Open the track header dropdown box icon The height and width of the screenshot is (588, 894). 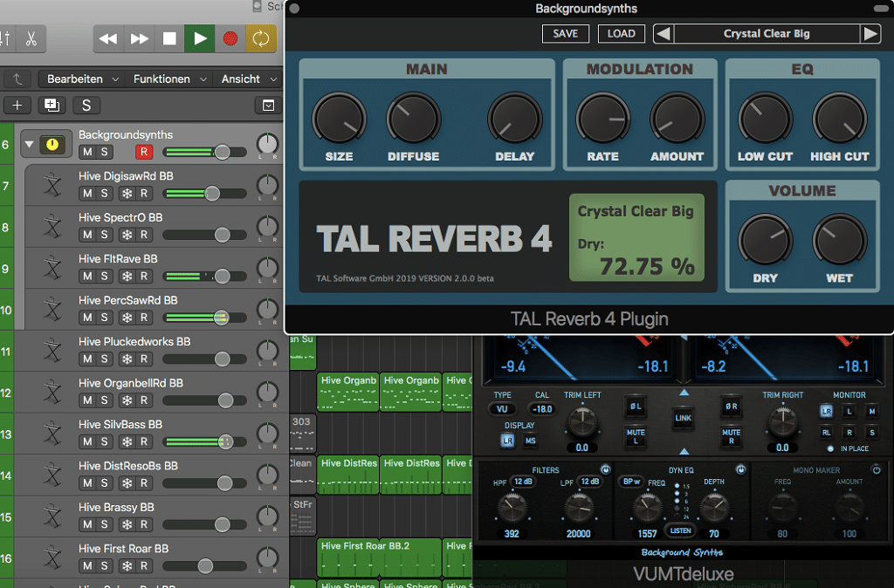tap(269, 106)
